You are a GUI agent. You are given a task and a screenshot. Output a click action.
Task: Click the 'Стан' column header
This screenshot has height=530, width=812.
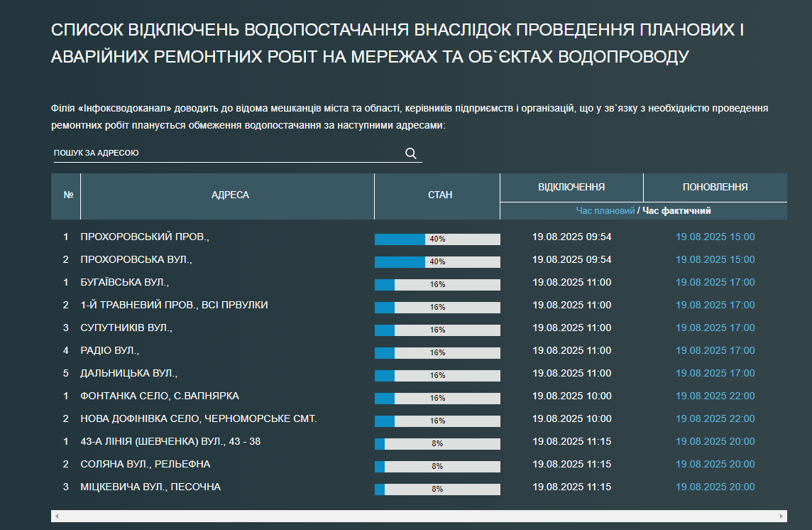click(x=439, y=195)
